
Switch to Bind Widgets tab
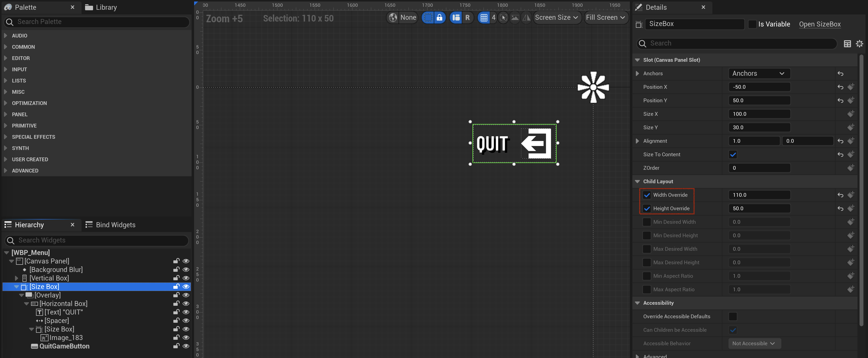[x=111, y=225]
